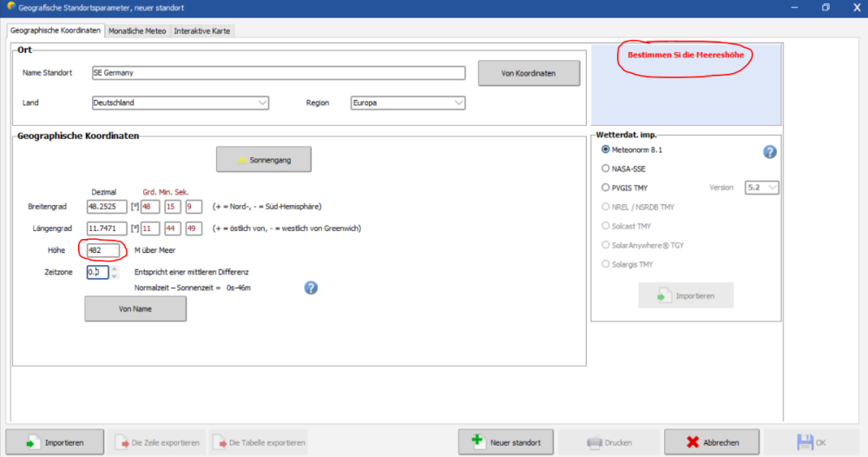
Task: Click the Von Koordinaten button
Action: [529, 73]
